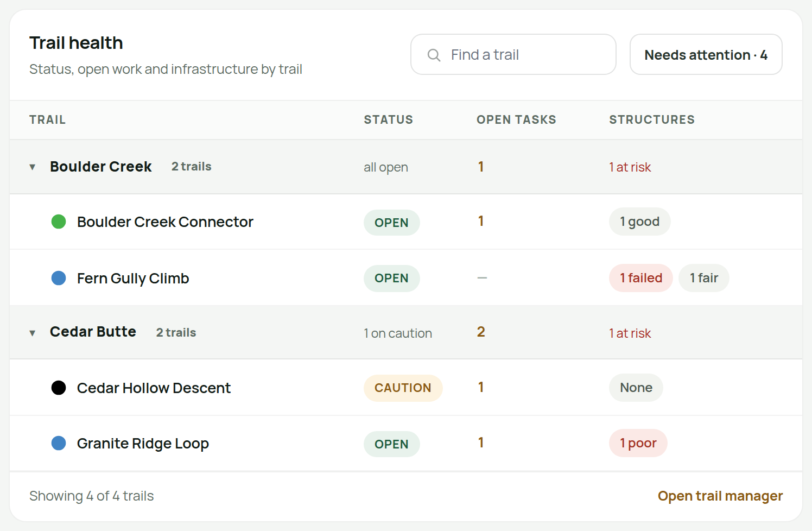Click '1 at risk' in Boulder Creek row
The height and width of the screenshot is (531, 812).
click(x=630, y=167)
